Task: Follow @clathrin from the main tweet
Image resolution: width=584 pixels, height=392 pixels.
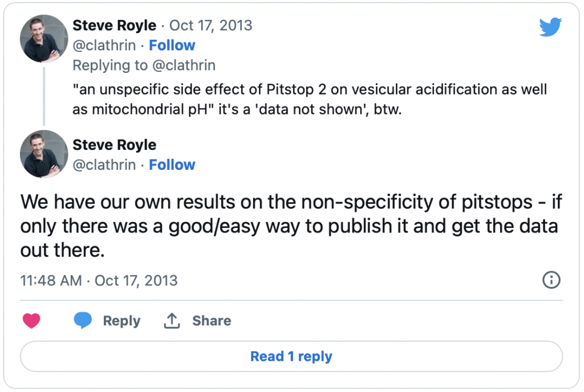Action: pyautogui.click(x=172, y=165)
